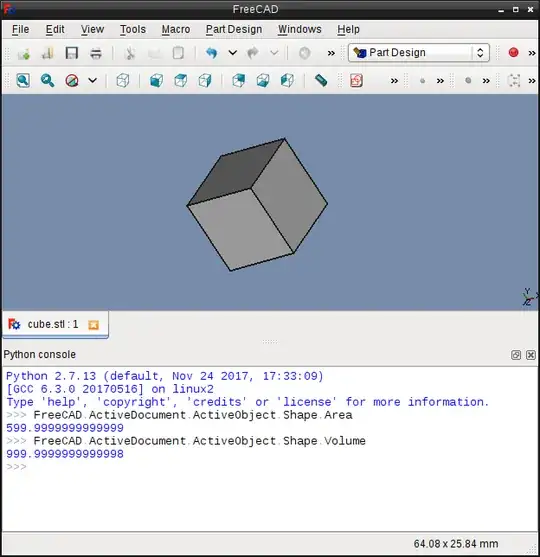
Task: Set right view cube icon
Action: (x=205, y=81)
